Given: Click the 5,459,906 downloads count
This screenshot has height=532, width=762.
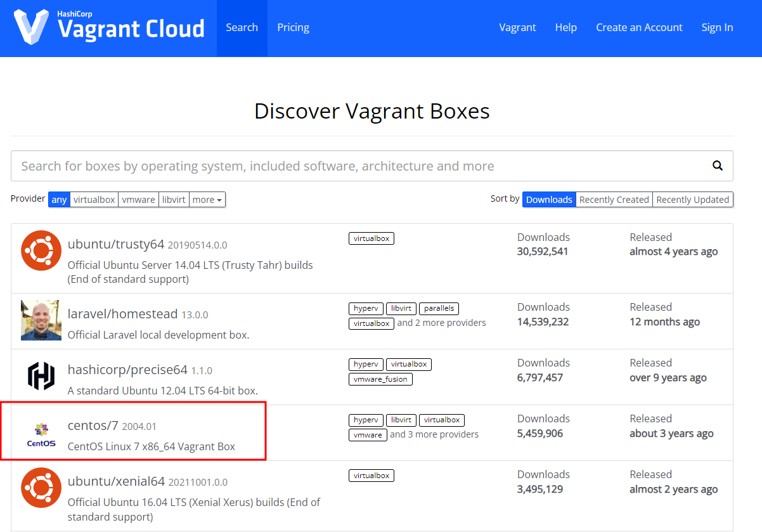Looking at the screenshot, I should click(540, 433).
